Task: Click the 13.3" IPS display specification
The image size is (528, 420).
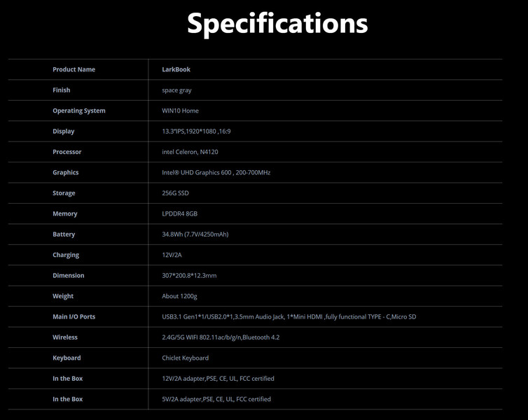Action: tap(196, 132)
